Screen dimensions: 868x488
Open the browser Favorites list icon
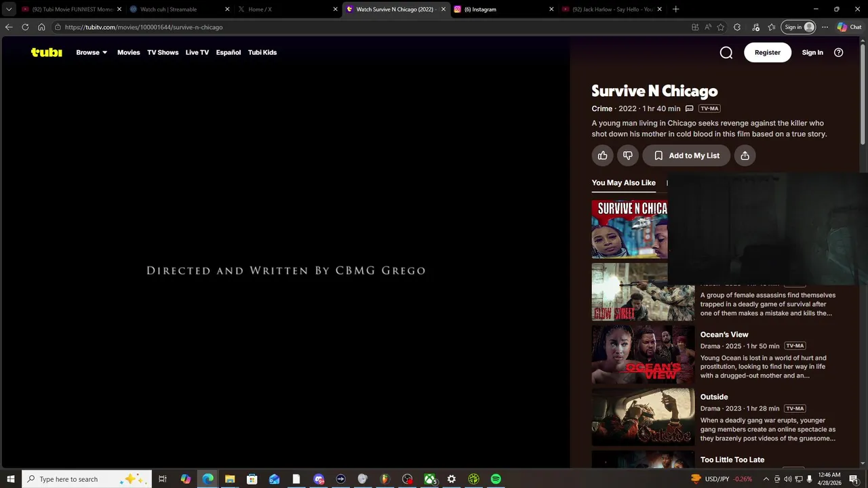tap(772, 27)
